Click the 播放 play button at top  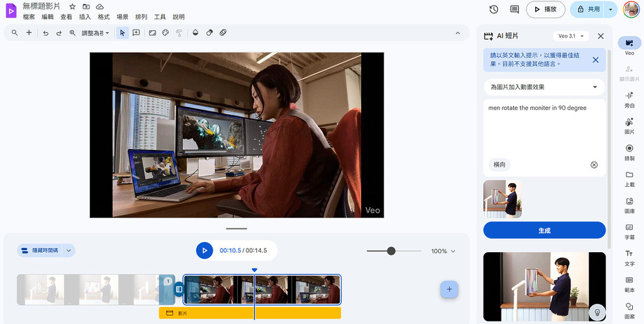pyautogui.click(x=545, y=9)
